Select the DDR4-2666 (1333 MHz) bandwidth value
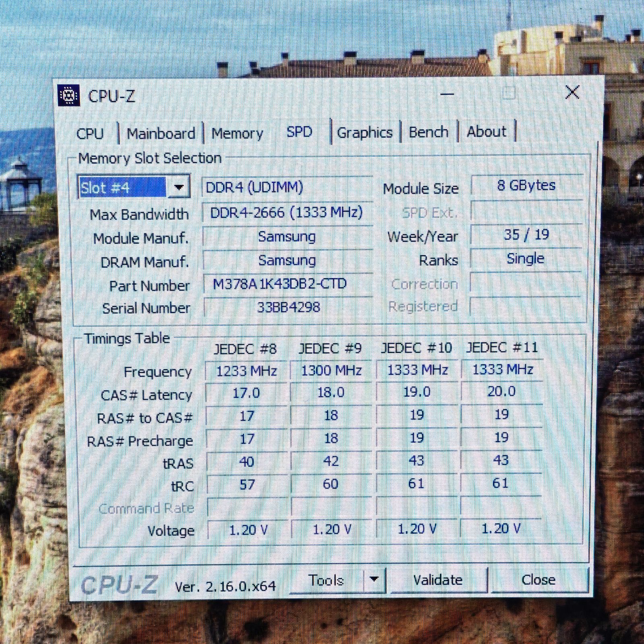The image size is (644, 644). [x=287, y=213]
